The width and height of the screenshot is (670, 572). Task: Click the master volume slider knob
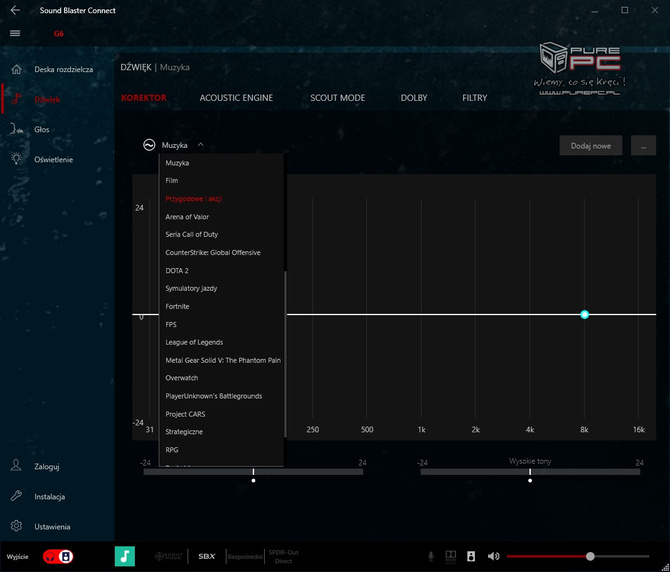tap(590, 556)
